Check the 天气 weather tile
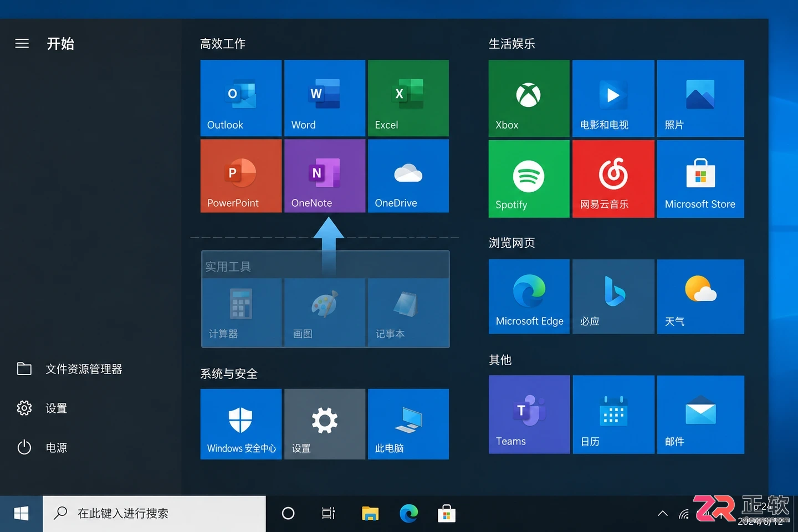This screenshot has height=532, width=798. coord(700,296)
